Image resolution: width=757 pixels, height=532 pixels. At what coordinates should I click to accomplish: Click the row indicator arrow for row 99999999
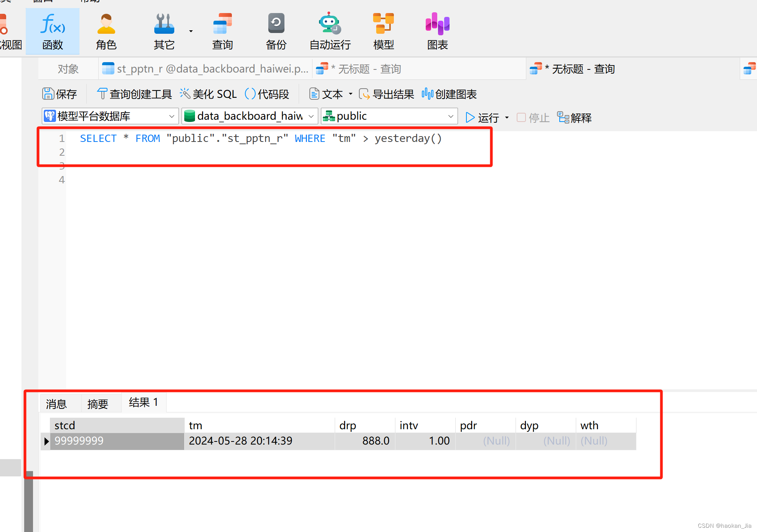(x=46, y=441)
